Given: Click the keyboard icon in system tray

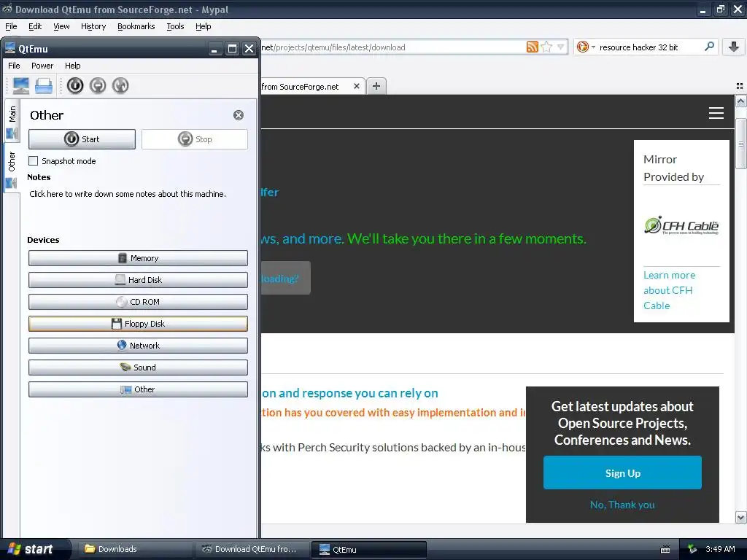Looking at the screenshot, I should tap(665, 550).
